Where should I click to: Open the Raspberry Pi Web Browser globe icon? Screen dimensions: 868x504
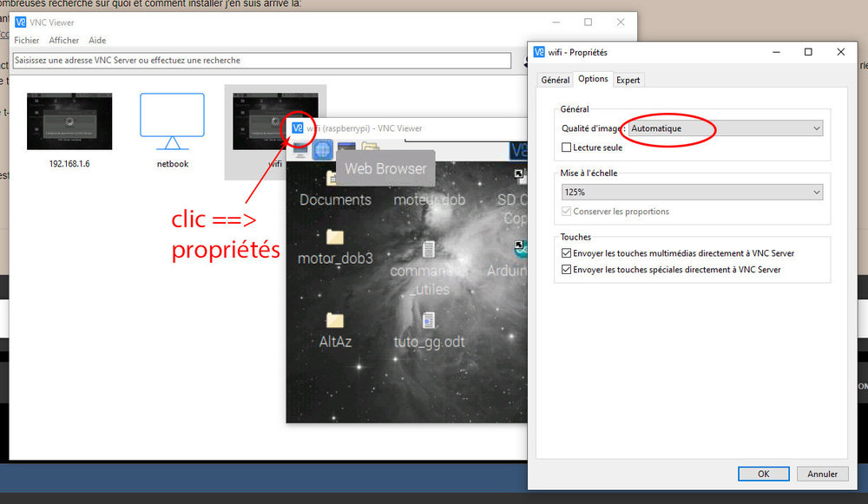[x=323, y=149]
